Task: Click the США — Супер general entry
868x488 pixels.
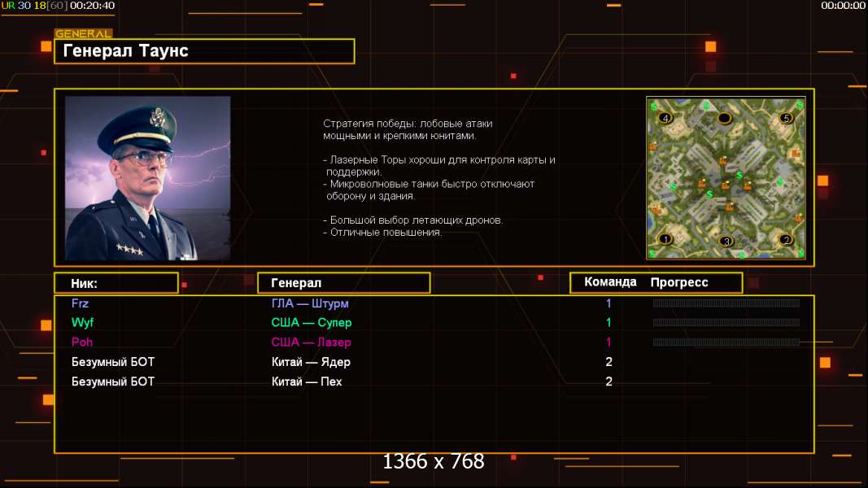Action: 311,323
